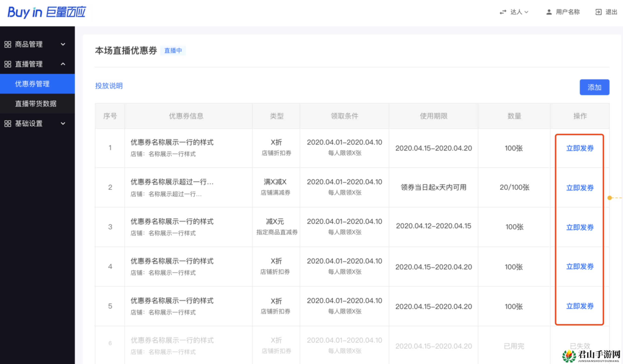The height and width of the screenshot is (364, 623).
Task: Click the 店铺满减券 subtype text
Action: pyautogui.click(x=276, y=193)
